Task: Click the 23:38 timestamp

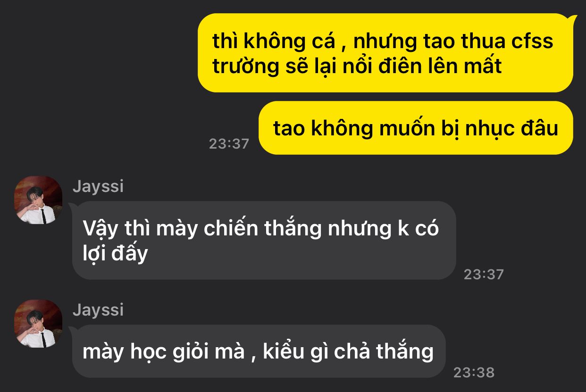Action: click(474, 373)
